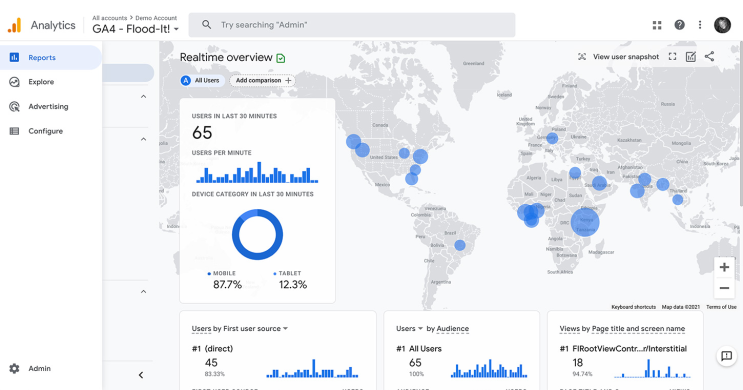Click the MOBILE 87.7% legend entry

tap(227, 280)
